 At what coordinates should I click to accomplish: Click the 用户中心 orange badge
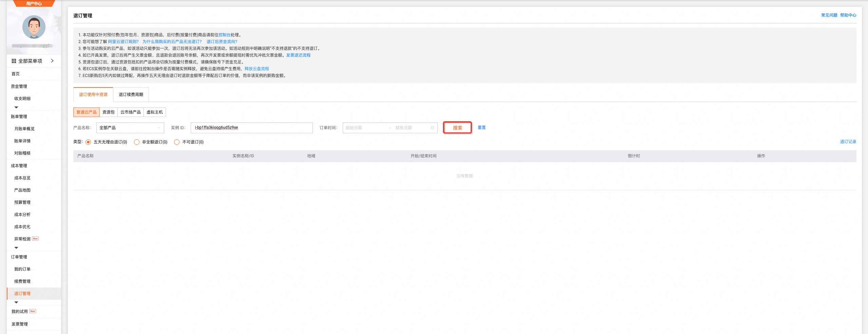pos(34,3)
